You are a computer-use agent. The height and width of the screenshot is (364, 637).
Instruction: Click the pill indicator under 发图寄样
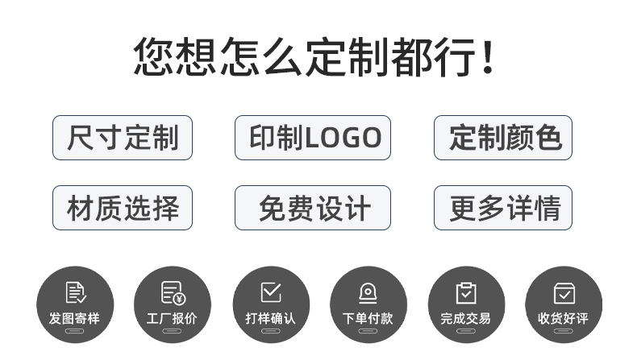[x=74, y=331]
